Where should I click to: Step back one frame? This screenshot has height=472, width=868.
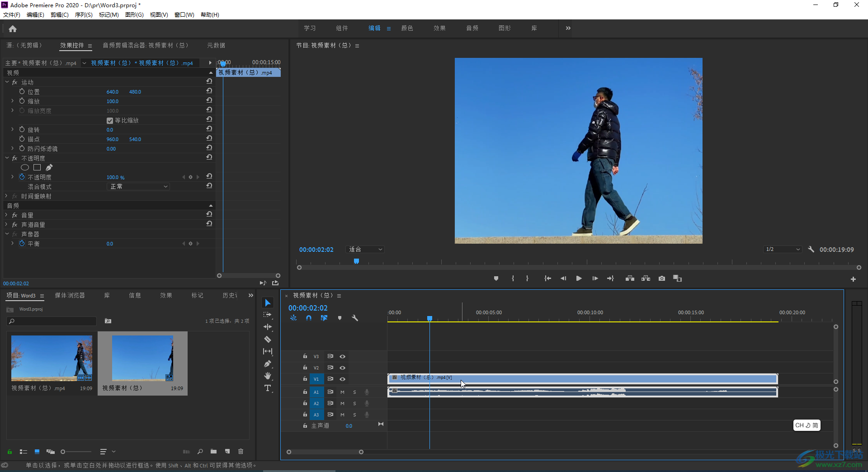coord(563,278)
